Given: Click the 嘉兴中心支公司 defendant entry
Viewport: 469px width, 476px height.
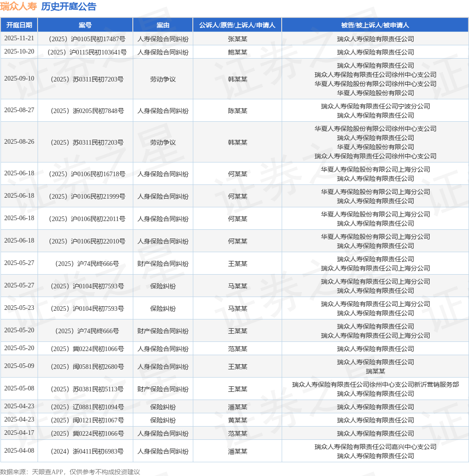Looking at the screenshot, I should pos(376,447).
